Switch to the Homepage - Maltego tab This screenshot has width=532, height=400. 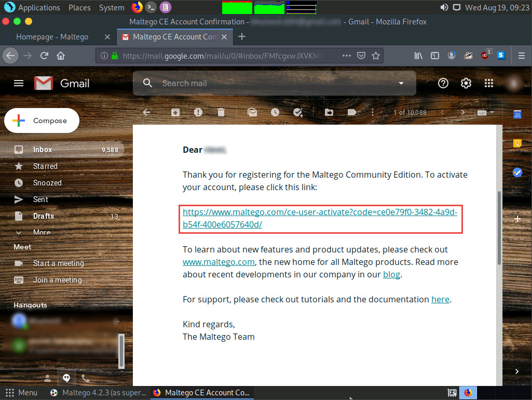[52, 37]
